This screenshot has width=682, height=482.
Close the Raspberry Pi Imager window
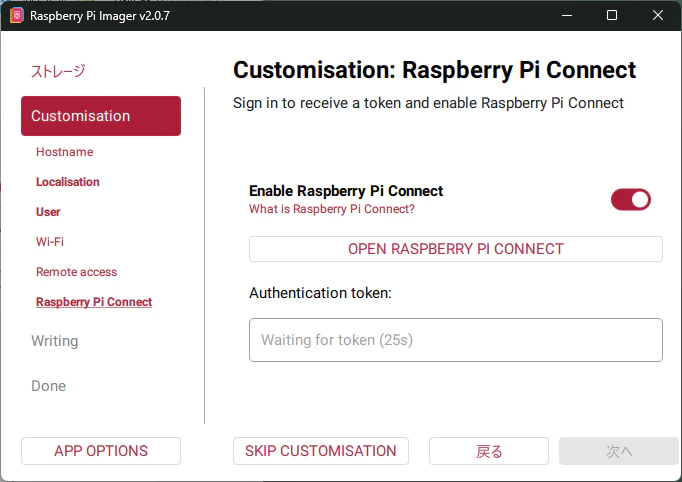658,15
